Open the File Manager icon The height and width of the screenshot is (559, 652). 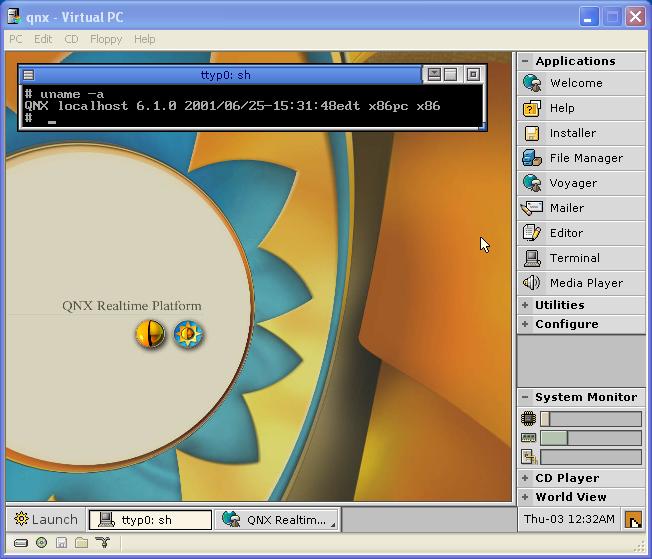tap(531, 158)
